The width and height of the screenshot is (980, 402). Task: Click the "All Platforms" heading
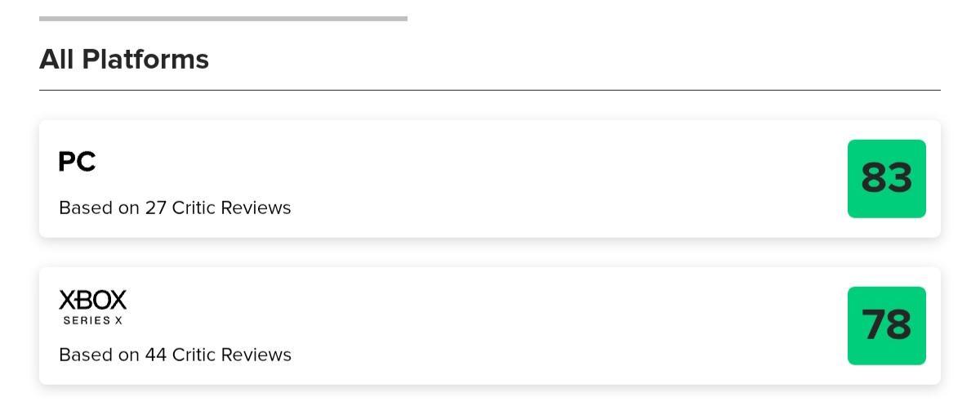(x=124, y=60)
